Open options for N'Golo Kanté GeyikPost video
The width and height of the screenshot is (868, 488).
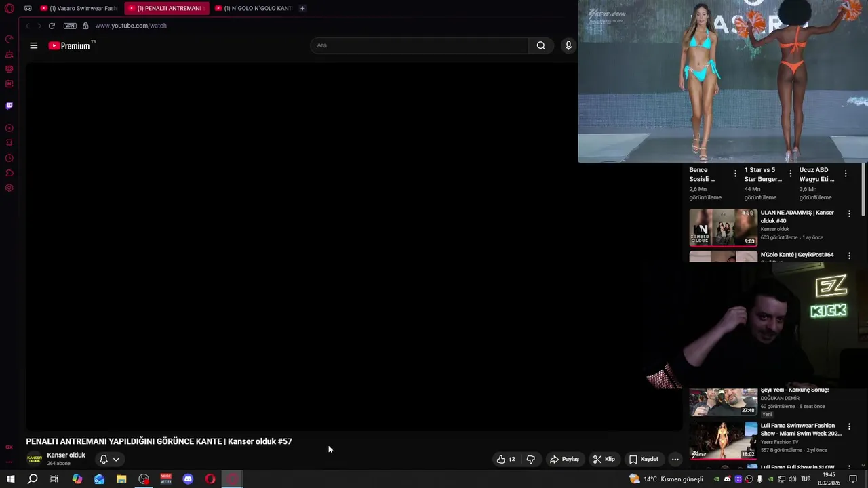pyautogui.click(x=849, y=256)
